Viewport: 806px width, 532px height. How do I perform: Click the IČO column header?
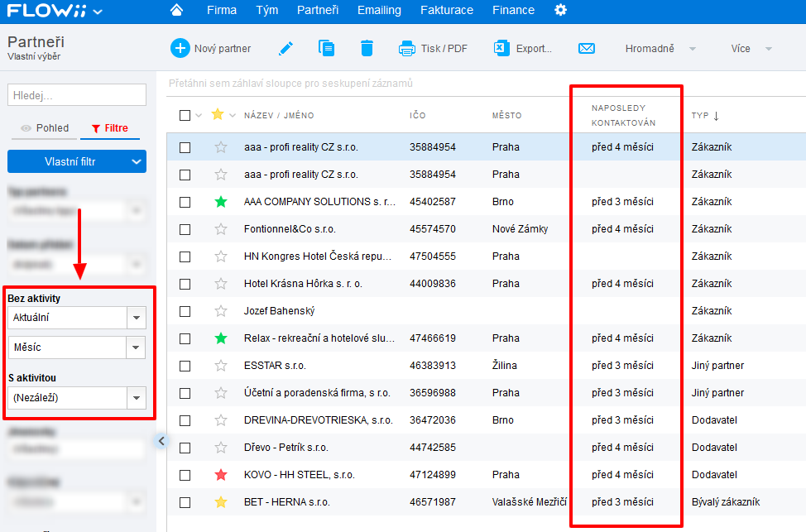tap(417, 116)
